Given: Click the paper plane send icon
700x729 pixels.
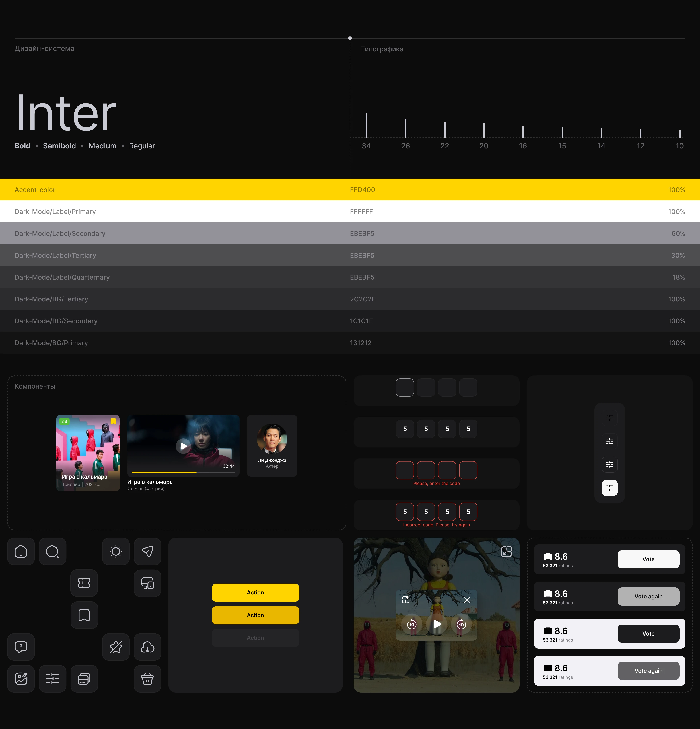Looking at the screenshot, I should coord(147,551).
